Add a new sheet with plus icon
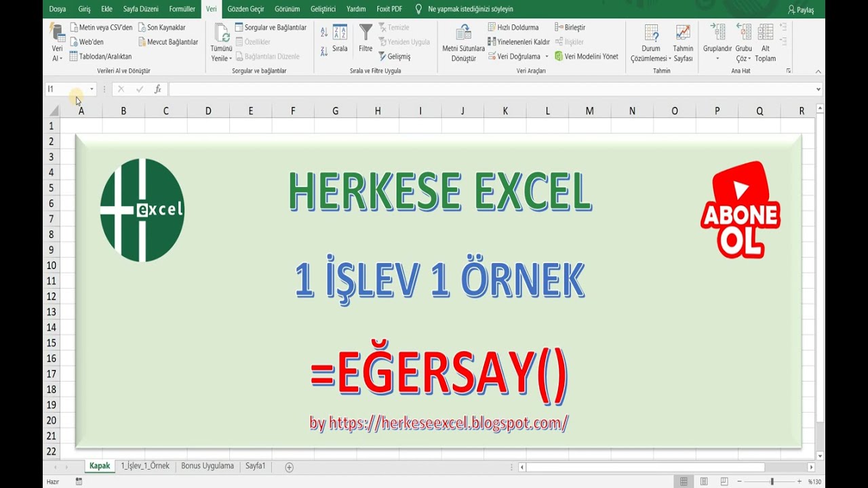This screenshot has width=868, height=488. (x=289, y=467)
